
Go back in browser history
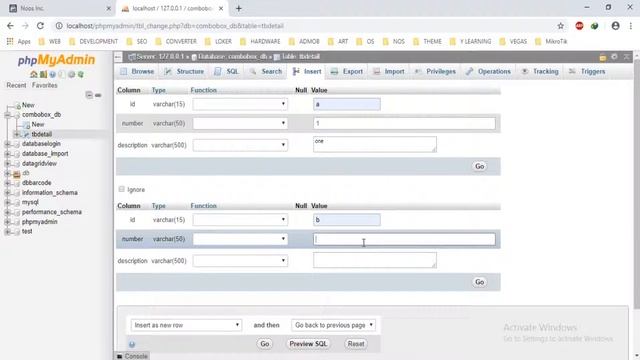(10, 26)
